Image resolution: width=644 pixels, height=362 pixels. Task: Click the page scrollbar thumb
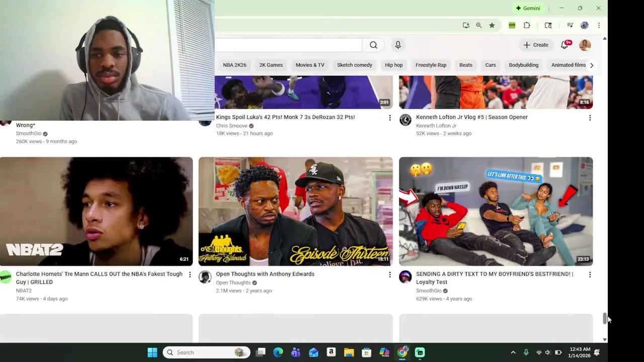point(605,319)
